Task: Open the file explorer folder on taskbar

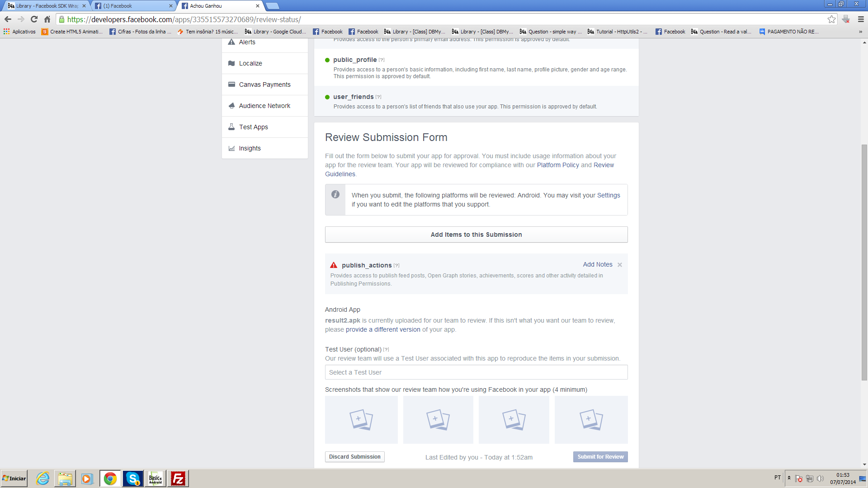Action: (x=65, y=479)
